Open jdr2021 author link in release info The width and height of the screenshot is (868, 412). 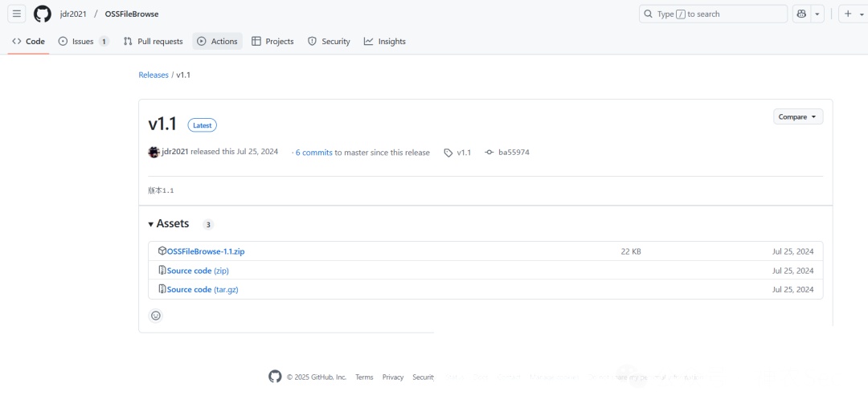tap(175, 152)
